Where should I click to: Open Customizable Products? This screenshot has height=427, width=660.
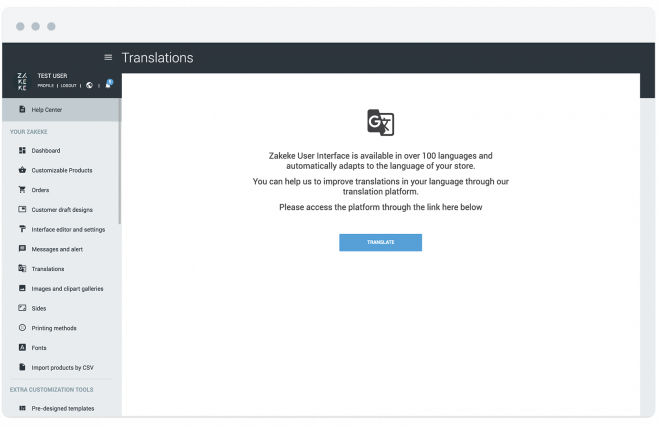61,171
